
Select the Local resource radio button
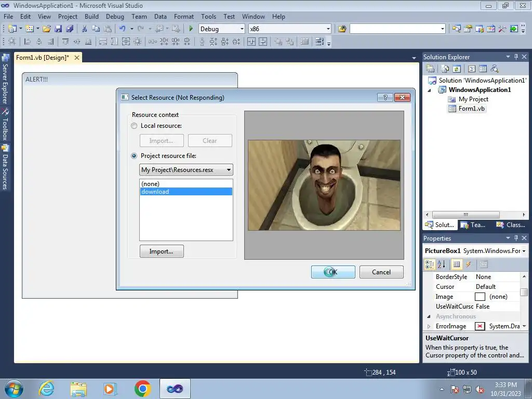pyautogui.click(x=134, y=126)
